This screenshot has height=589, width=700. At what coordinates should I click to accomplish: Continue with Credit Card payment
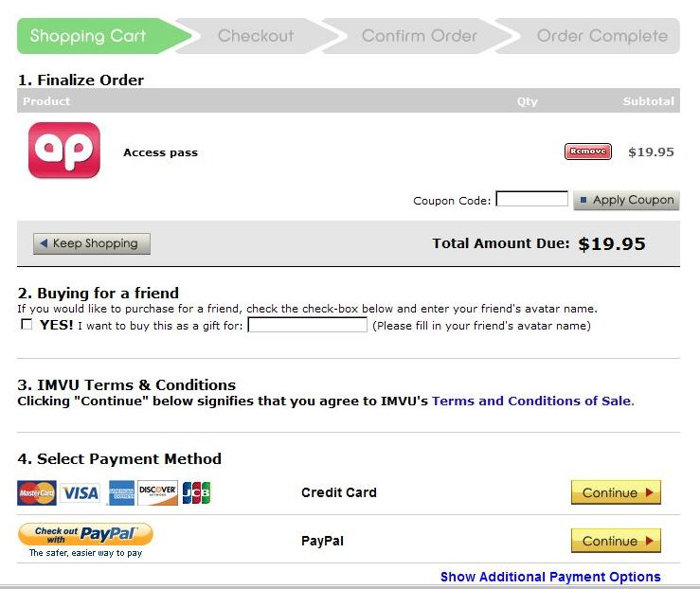click(616, 492)
